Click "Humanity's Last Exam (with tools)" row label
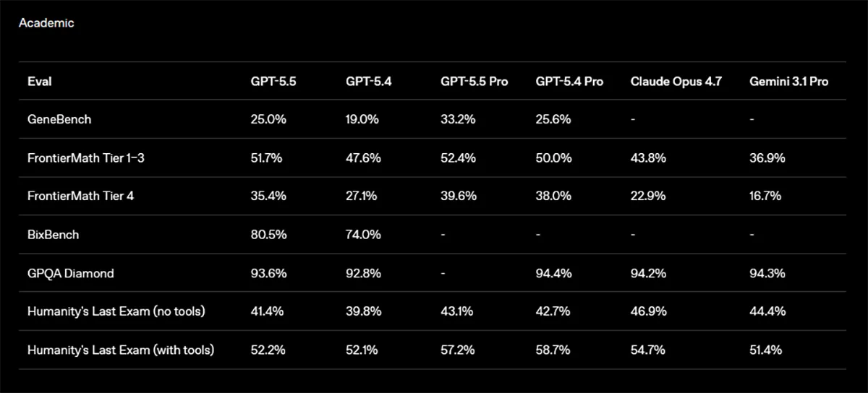Image resolution: width=868 pixels, height=393 pixels. [121, 350]
